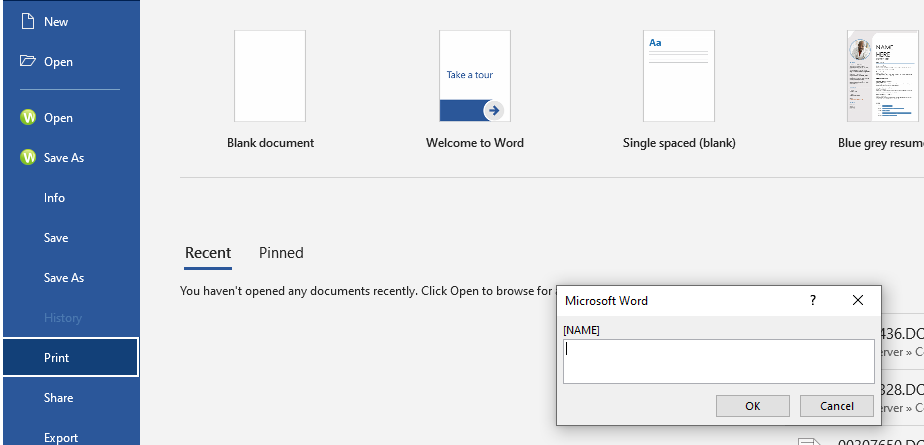Click the Welcome to Word label
This screenshot has width=924, height=445.
tap(475, 143)
